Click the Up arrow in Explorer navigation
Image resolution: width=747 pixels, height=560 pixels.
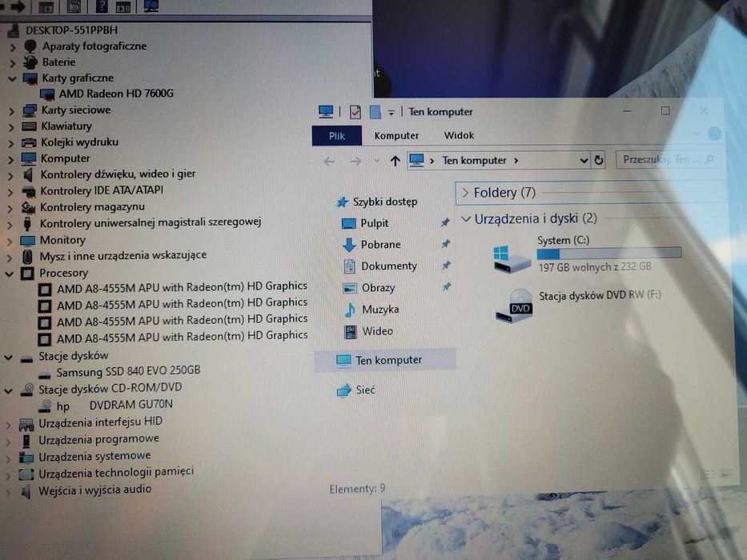[395, 161]
